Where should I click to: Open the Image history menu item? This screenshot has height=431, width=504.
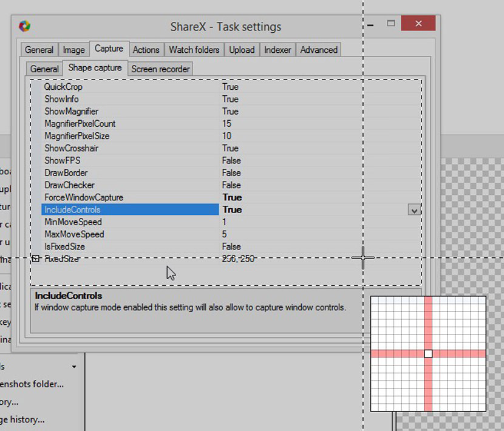click(x=22, y=419)
